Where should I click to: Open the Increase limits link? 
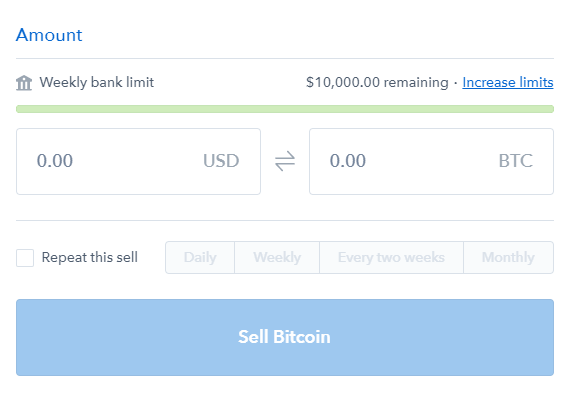pos(508,82)
